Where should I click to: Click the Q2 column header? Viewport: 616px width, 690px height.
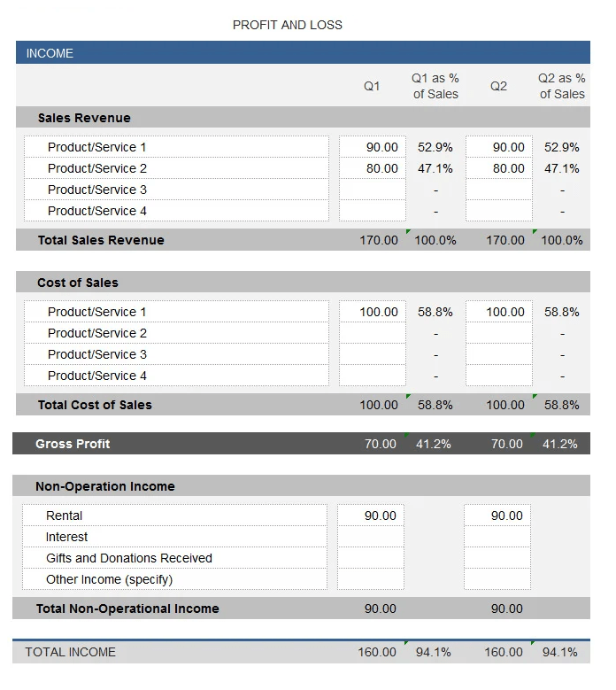(x=499, y=86)
